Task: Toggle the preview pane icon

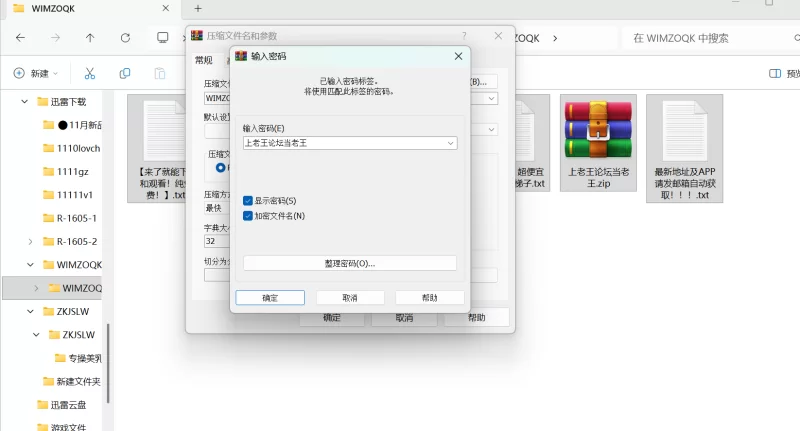Action: pyautogui.click(x=774, y=73)
